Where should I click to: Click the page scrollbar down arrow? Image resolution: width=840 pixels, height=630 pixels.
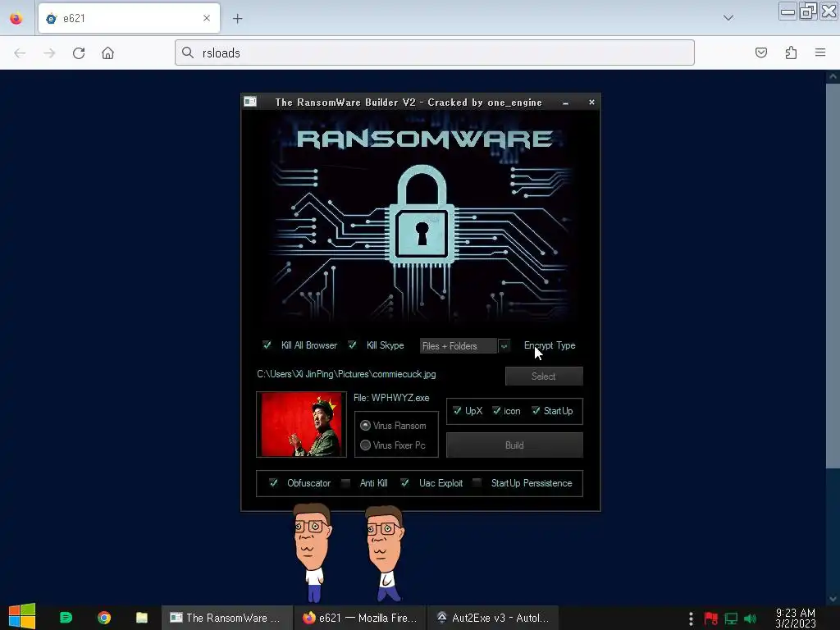point(833,599)
